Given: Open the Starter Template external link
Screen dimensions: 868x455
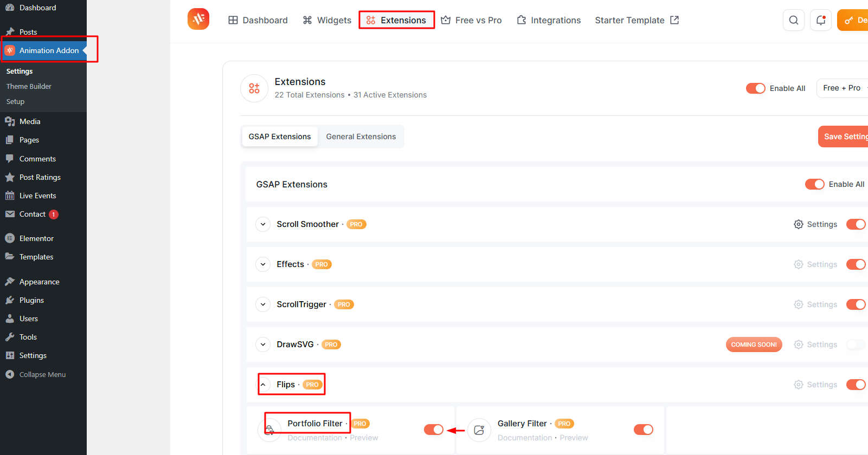Looking at the screenshot, I should [637, 20].
